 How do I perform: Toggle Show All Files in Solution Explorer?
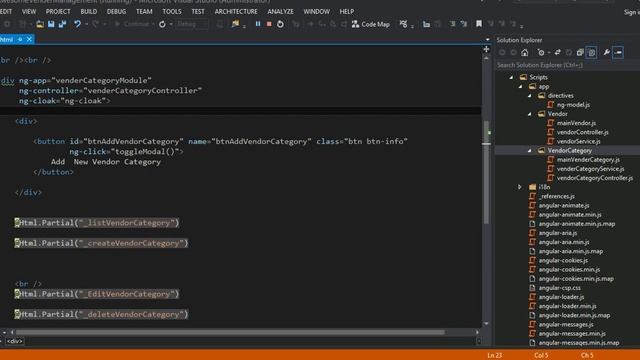pos(591,53)
